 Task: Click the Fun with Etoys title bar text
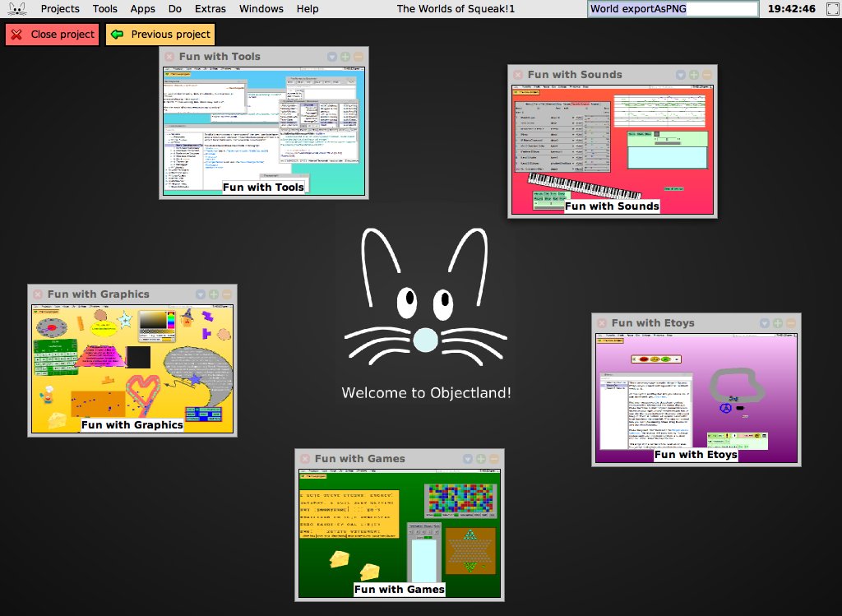click(x=653, y=323)
